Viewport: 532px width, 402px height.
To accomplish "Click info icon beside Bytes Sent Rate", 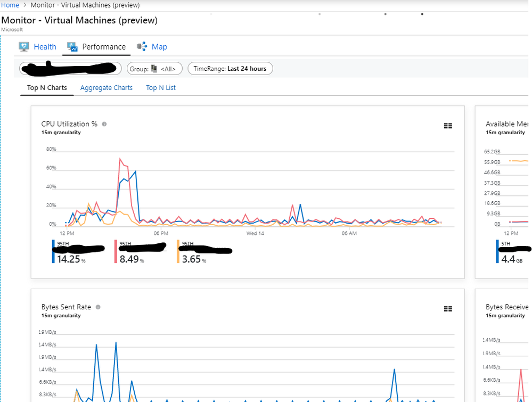I will point(98,307).
